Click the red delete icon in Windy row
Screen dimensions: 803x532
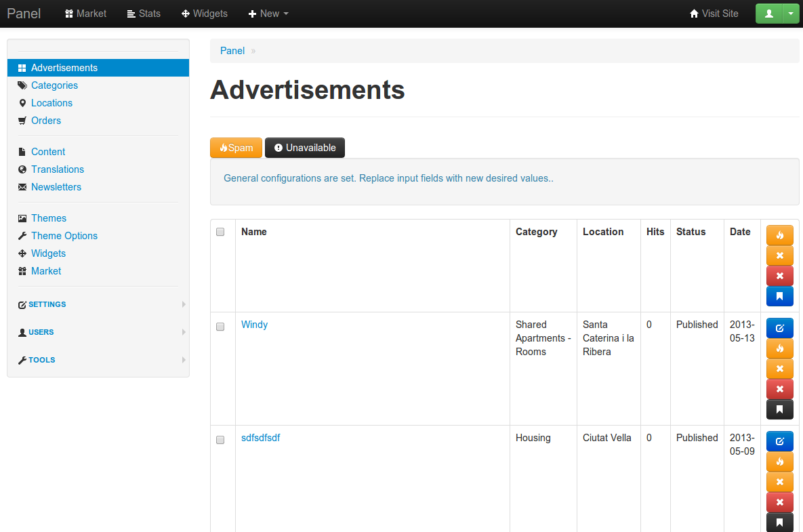point(779,389)
